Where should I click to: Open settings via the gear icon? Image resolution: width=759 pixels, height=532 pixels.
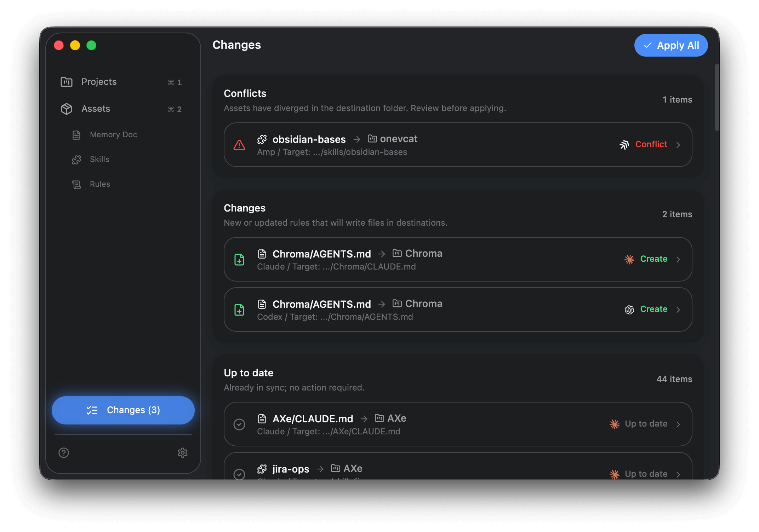183,453
